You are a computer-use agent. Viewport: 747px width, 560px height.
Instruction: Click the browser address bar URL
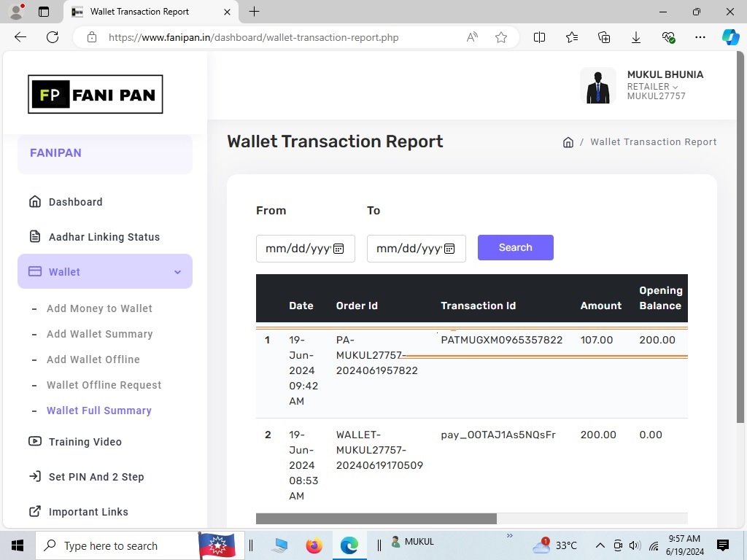[253, 37]
